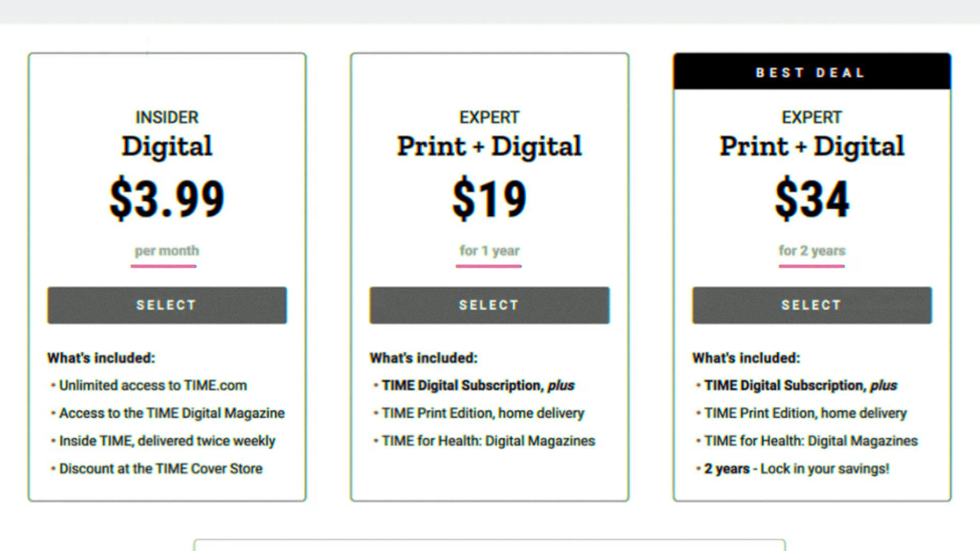The height and width of the screenshot is (551, 980).
Task: View Insider Digital monthly price details
Action: click(x=166, y=249)
